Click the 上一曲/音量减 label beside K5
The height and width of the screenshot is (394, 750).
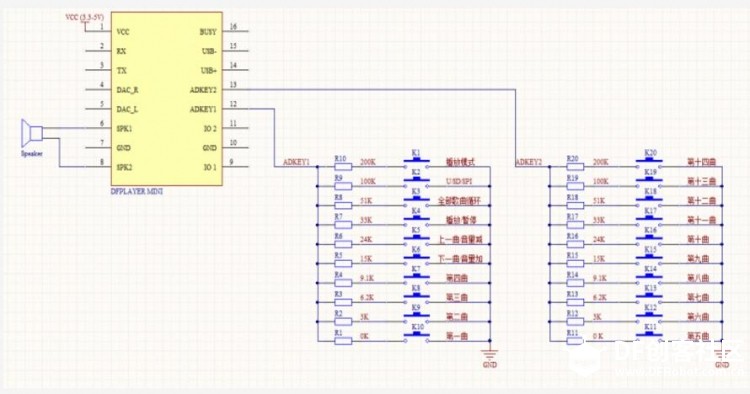point(461,240)
